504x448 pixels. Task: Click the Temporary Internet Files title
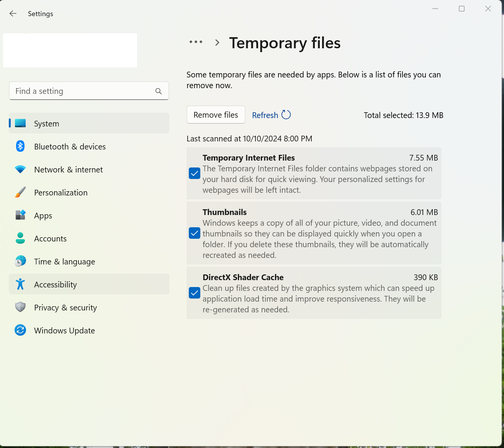(249, 158)
